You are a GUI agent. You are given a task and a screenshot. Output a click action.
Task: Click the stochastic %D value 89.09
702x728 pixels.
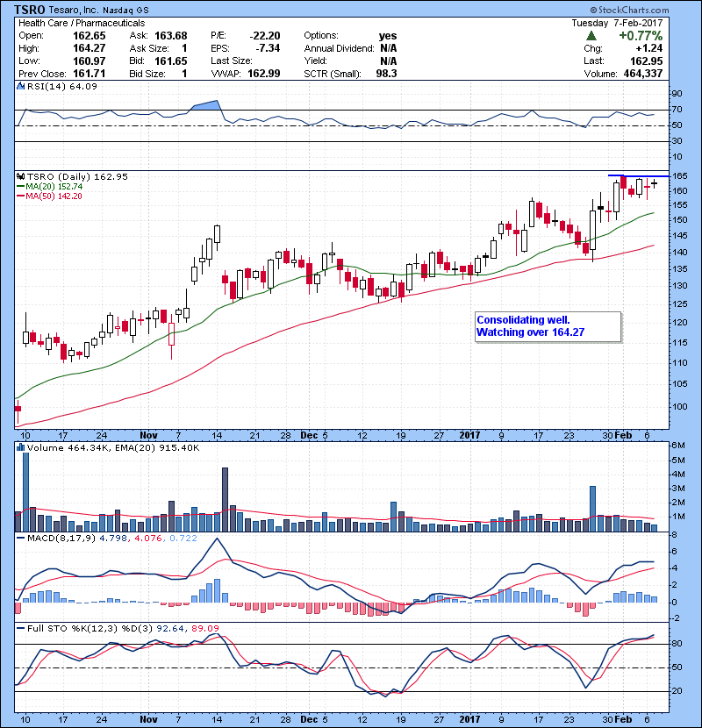[x=204, y=629]
